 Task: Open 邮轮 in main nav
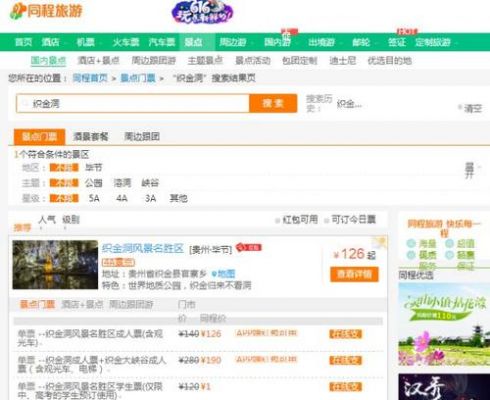click(x=361, y=42)
